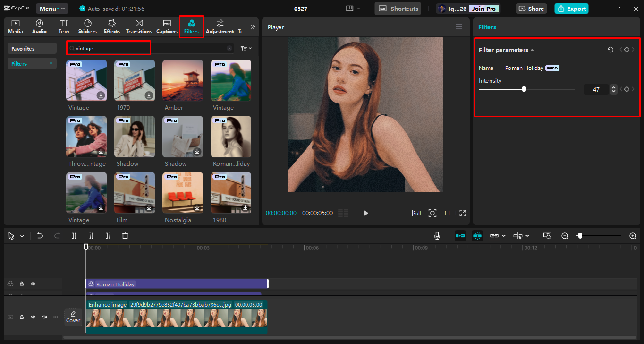
Task: Select the Split tool in the timeline toolbar
Action: [x=74, y=235]
